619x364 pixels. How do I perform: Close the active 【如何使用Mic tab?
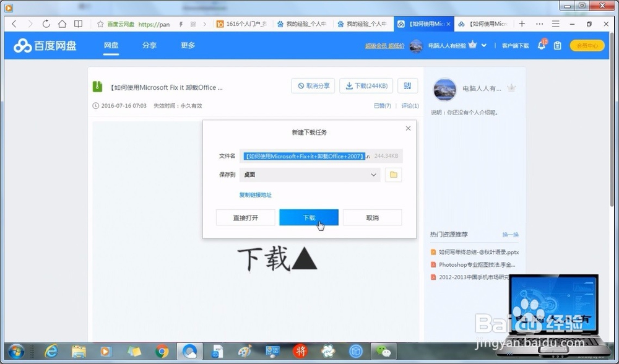(448, 24)
